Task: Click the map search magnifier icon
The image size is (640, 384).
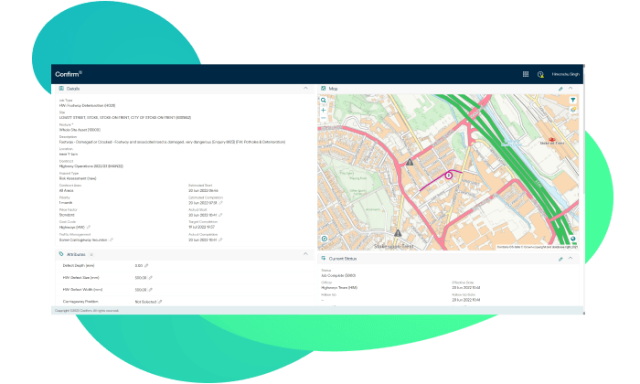Action: click(323, 100)
